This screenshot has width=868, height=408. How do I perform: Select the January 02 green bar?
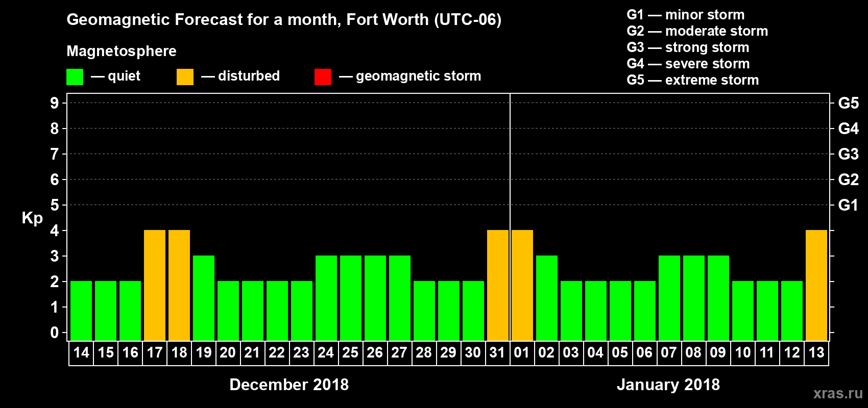click(x=547, y=298)
